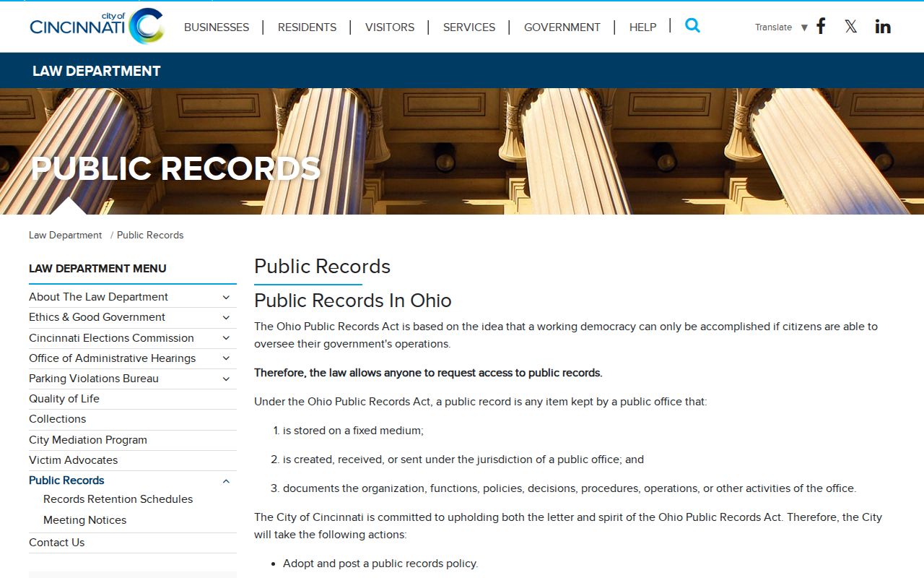Open Records Retention Schedules sublink
924x578 pixels.
(x=118, y=499)
